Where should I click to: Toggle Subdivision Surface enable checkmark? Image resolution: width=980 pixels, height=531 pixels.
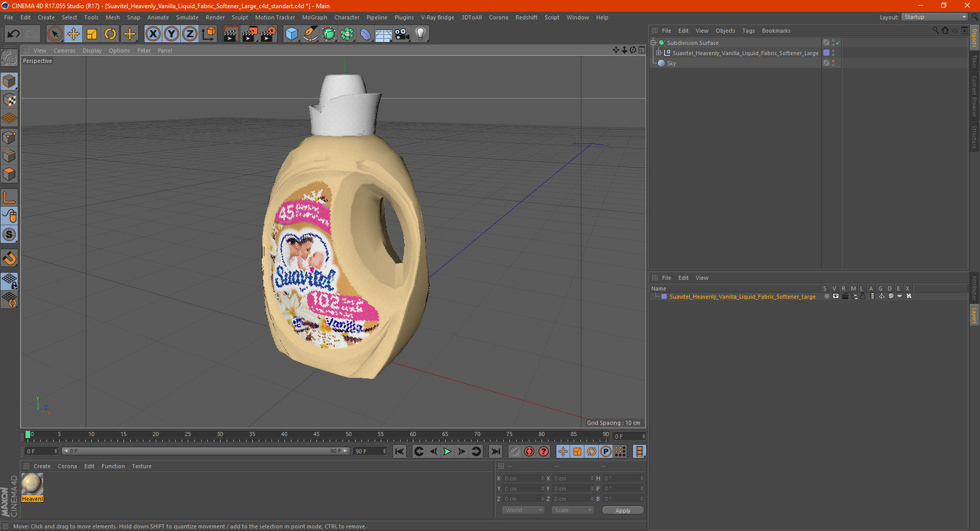click(x=838, y=43)
